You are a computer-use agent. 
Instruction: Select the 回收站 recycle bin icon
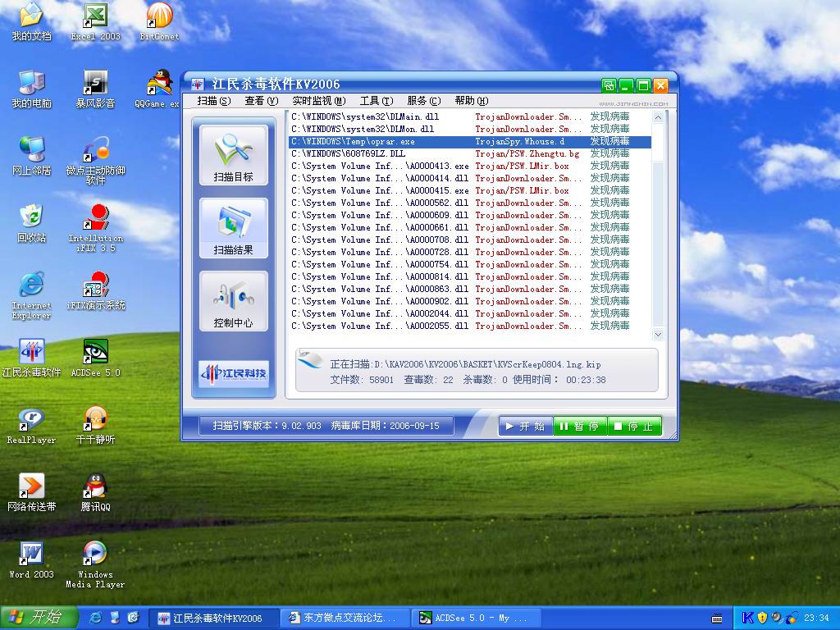point(31,224)
